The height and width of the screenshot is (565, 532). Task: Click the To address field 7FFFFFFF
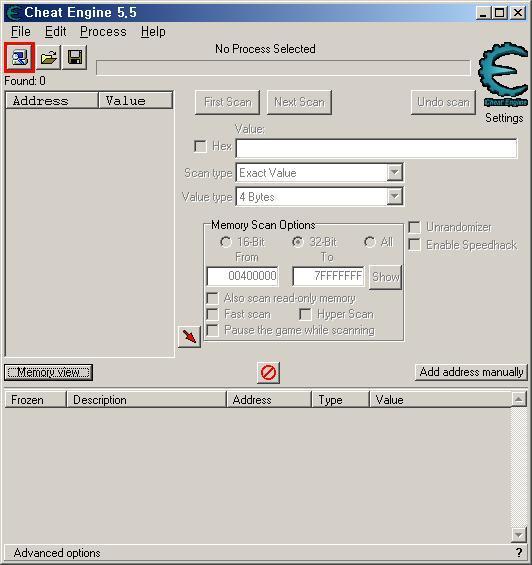[328, 276]
